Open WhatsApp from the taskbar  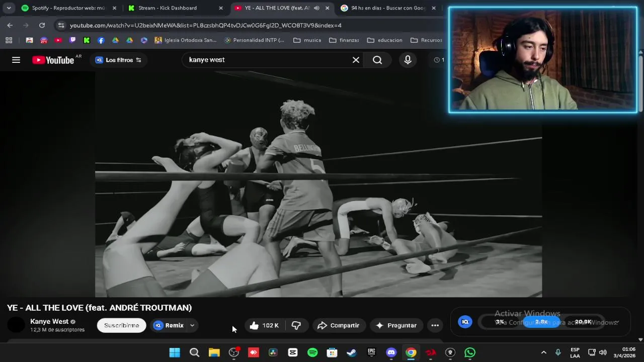coord(470,352)
